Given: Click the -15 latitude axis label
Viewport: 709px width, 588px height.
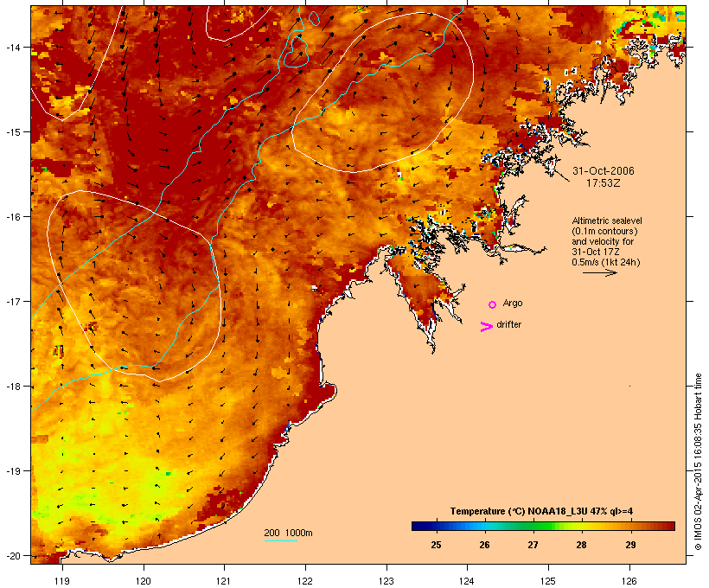Looking at the screenshot, I should pos(13,132).
